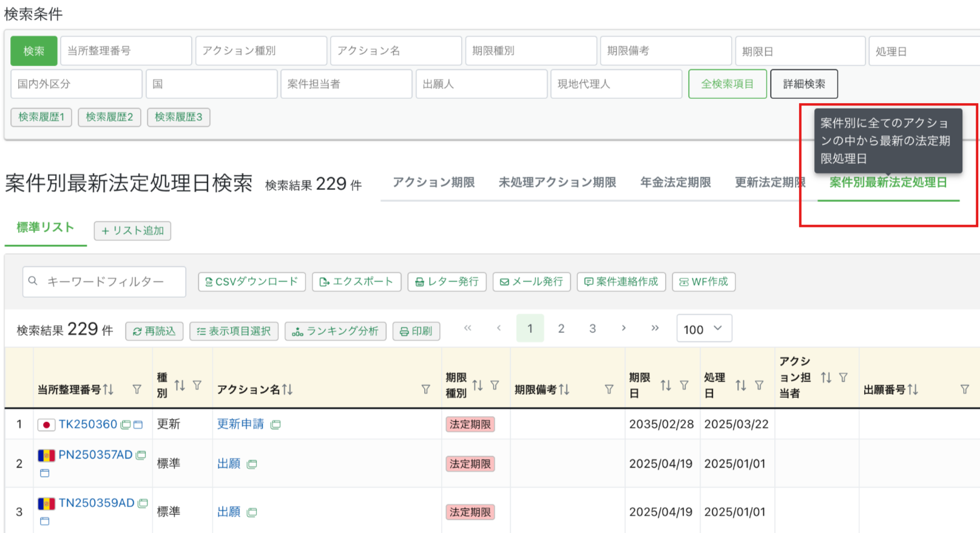Sort the 期限種別 column
This screenshot has height=533, width=980.
(x=478, y=385)
